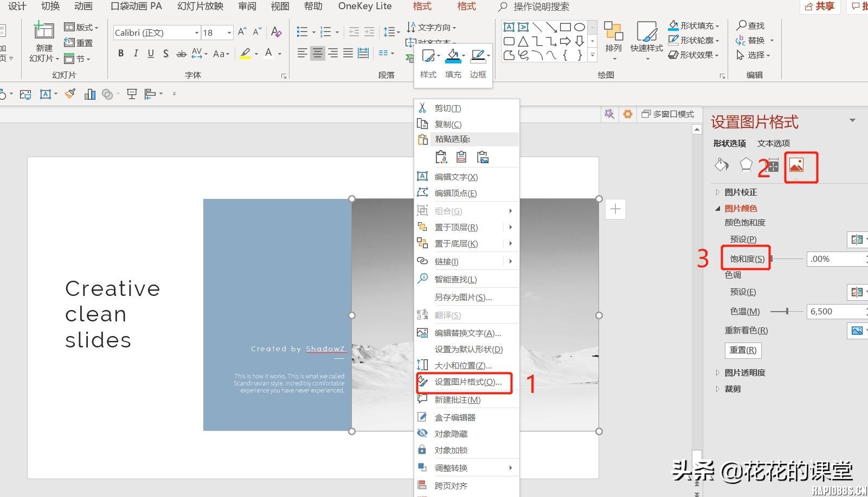Click the format painter brush icon
The image size is (868, 497).
(70, 94)
